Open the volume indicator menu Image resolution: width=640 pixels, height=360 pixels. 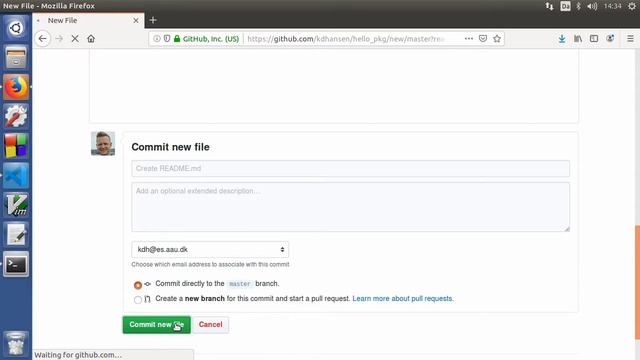[x=592, y=6]
